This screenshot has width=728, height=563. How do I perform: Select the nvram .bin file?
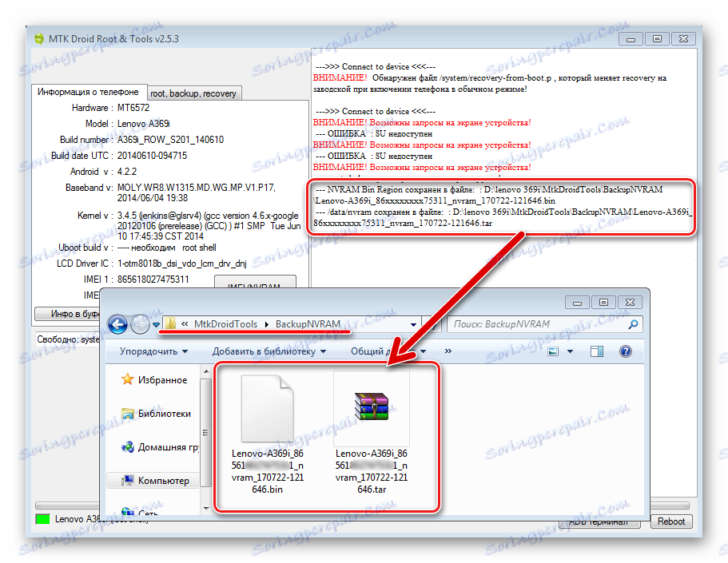coord(268,434)
